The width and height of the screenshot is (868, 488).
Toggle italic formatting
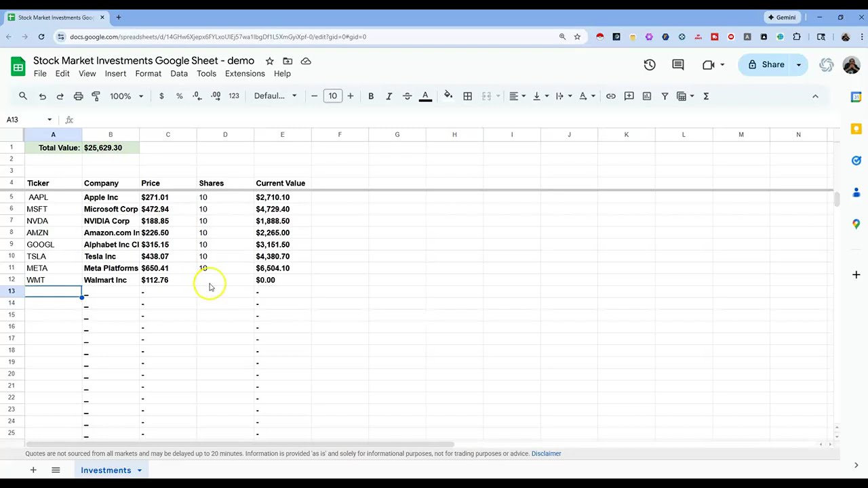(x=389, y=96)
